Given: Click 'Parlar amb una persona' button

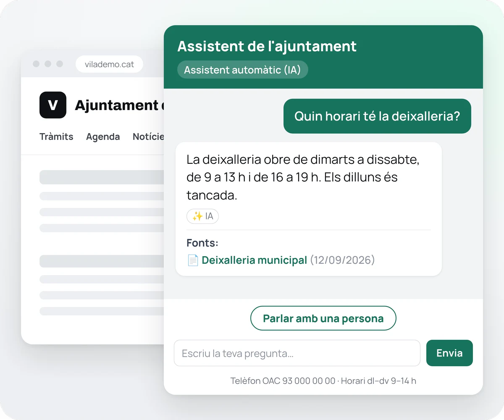Looking at the screenshot, I should pyautogui.click(x=323, y=318).
